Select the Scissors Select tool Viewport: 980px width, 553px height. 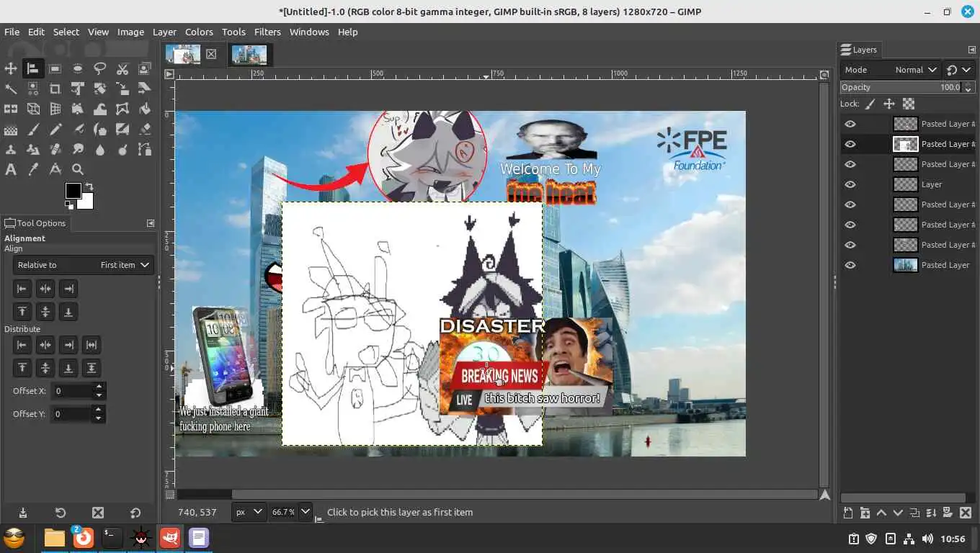[x=122, y=69]
